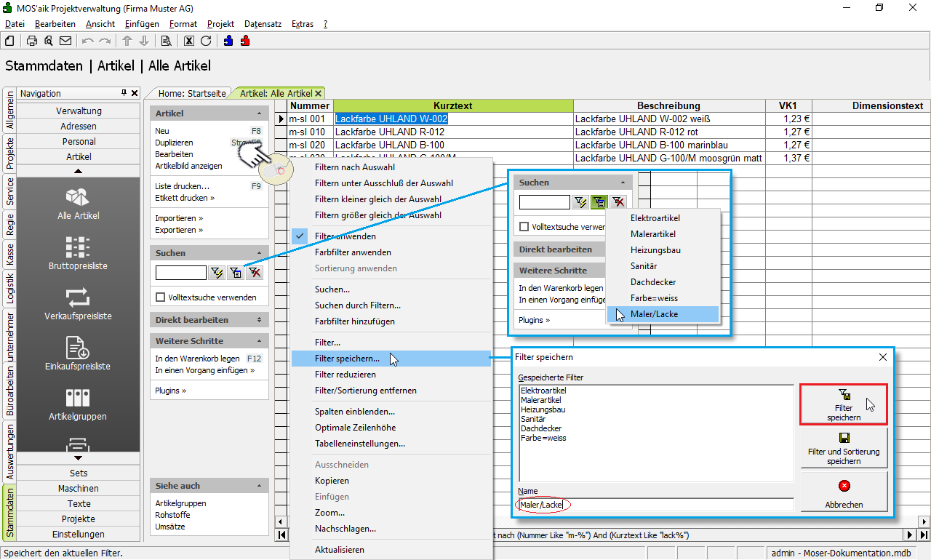Click the remove filter red X icon
Image resolution: width=931 pixels, height=560 pixels.
click(254, 273)
